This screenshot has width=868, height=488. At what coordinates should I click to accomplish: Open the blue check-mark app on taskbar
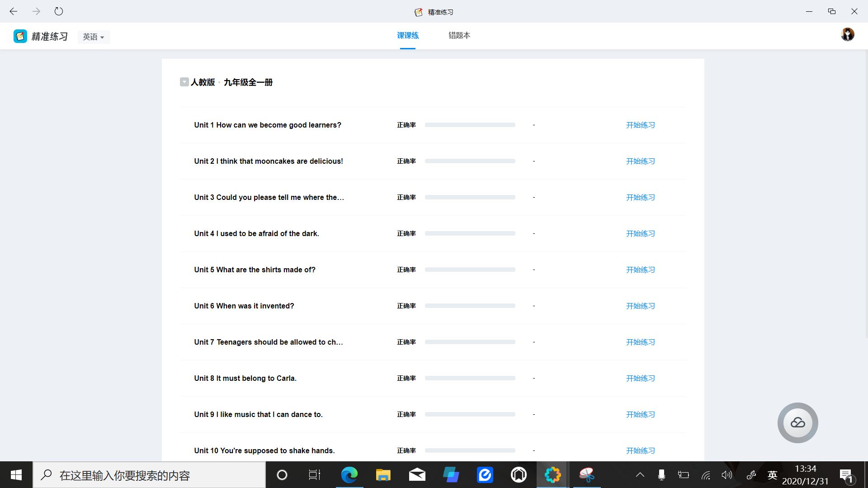[485, 475]
